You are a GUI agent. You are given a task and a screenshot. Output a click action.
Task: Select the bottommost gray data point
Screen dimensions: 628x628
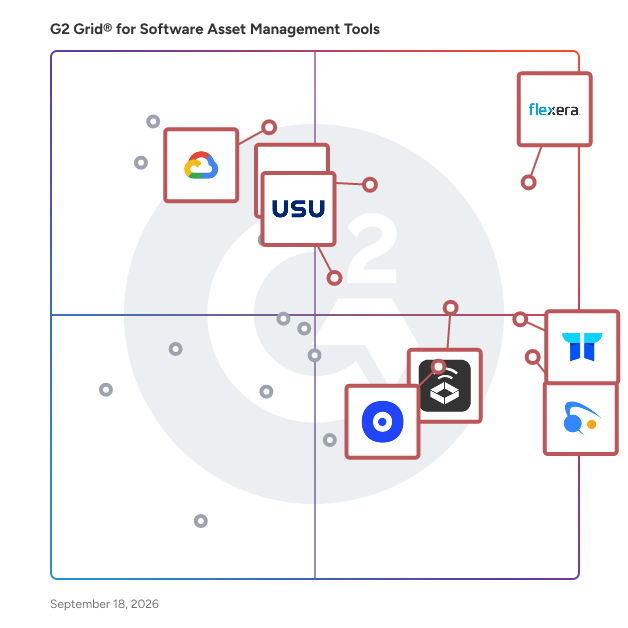pos(201,521)
